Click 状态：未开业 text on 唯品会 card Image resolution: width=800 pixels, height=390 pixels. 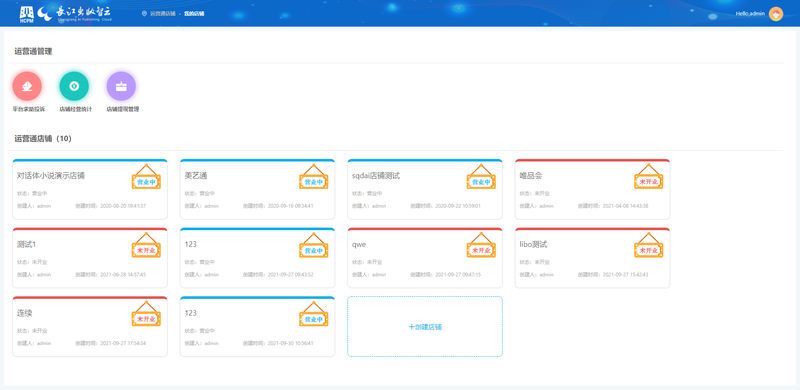click(x=535, y=193)
